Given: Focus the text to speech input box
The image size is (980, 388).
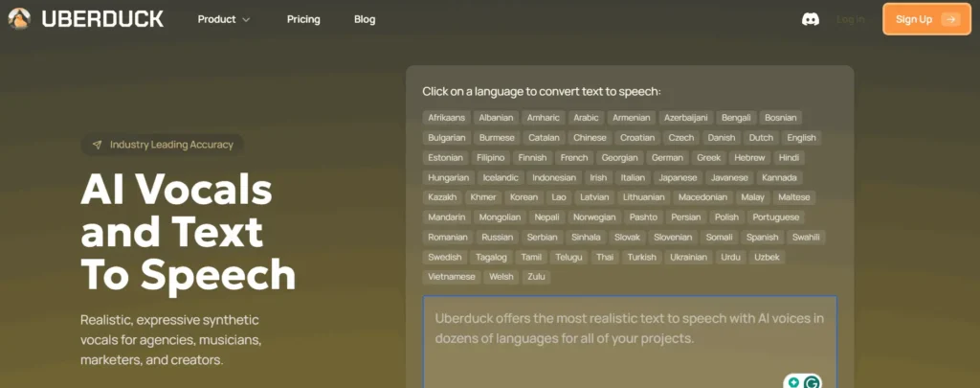Looking at the screenshot, I should [630, 342].
